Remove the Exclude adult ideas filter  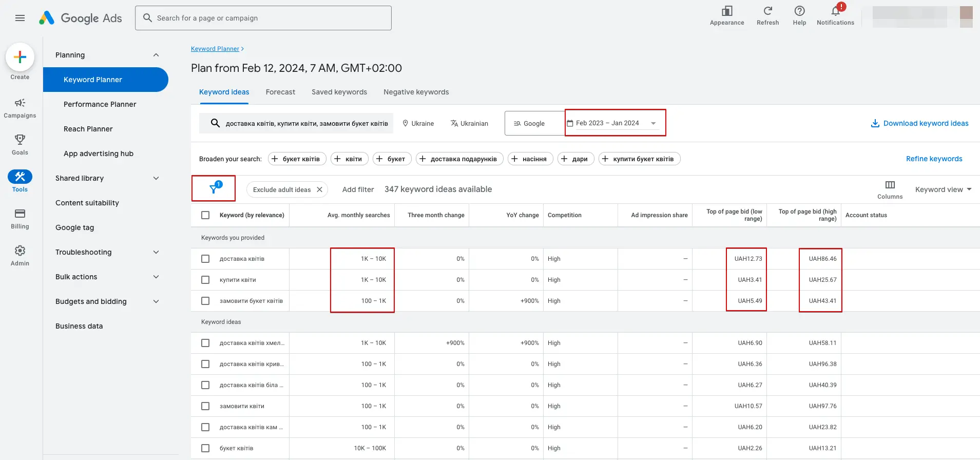(x=319, y=189)
